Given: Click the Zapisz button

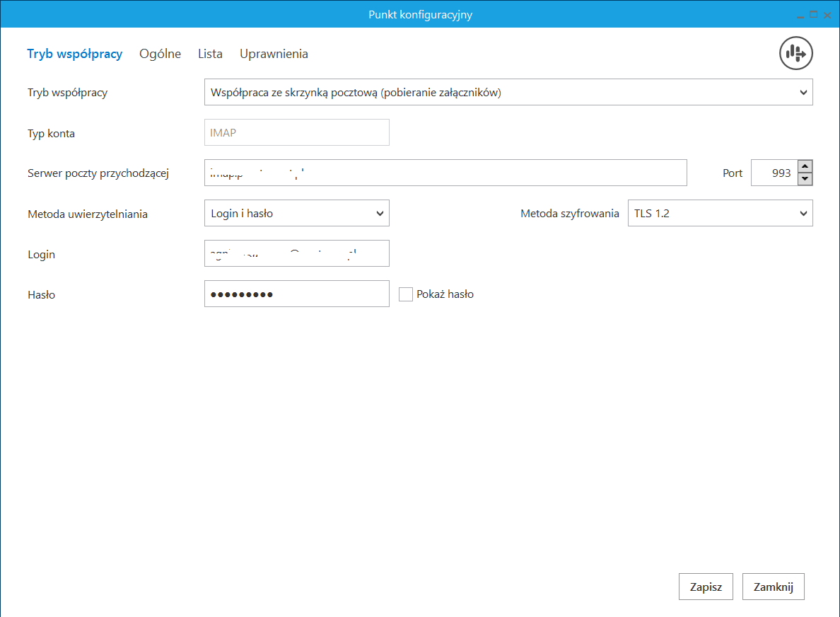Looking at the screenshot, I should click(706, 587).
